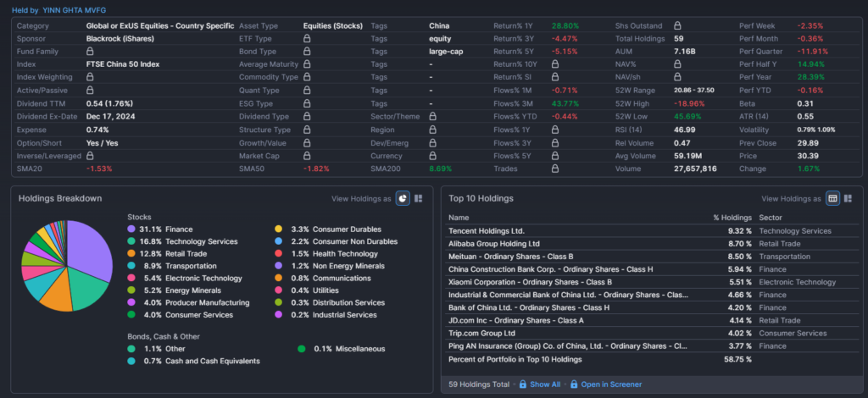Select the Tencent Holdings Ltd. row
Screen dimensions: 868x398
(487, 230)
